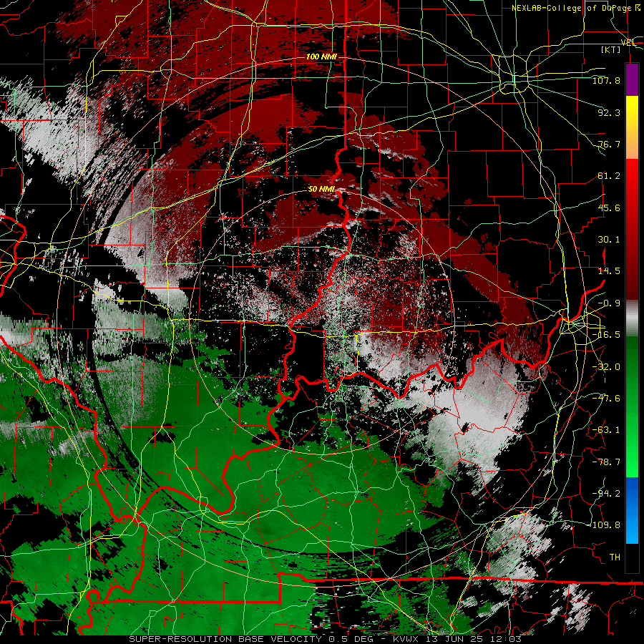644x644 pixels.
Task: Click the TH legend label
Action: coord(615,557)
